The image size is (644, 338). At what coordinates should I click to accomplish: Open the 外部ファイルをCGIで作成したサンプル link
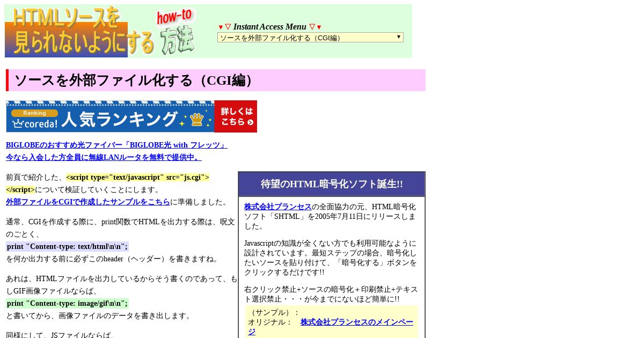88,202
